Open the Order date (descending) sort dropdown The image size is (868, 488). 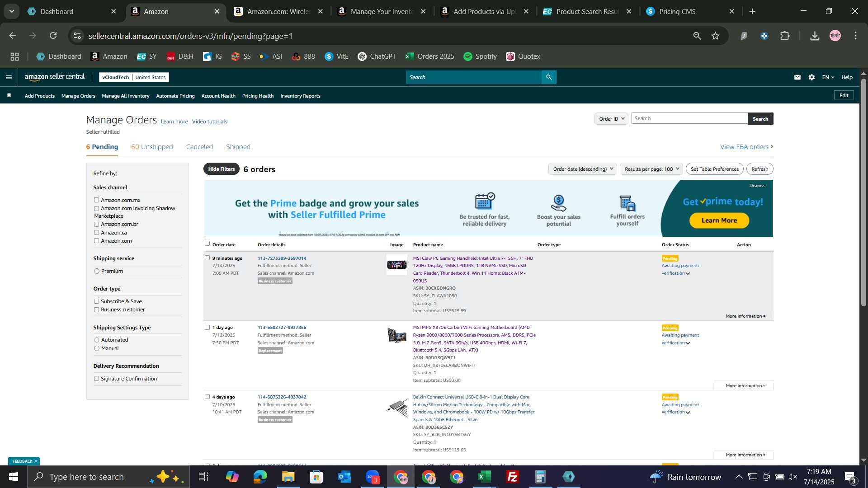(x=582, y=169)
